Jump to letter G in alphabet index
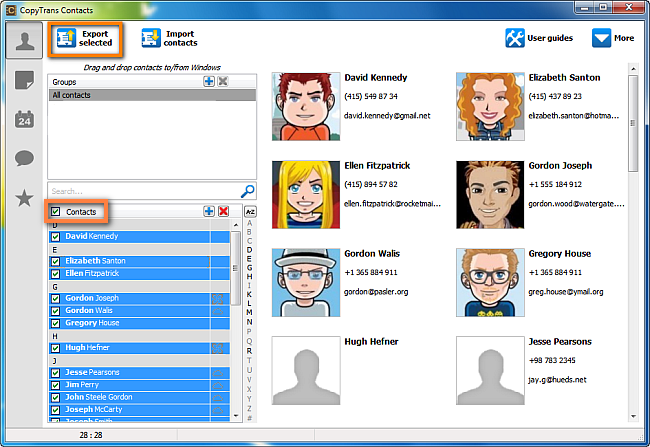Image resolution: width=650 pixels, height=447 pixels. tap(250, 268)
